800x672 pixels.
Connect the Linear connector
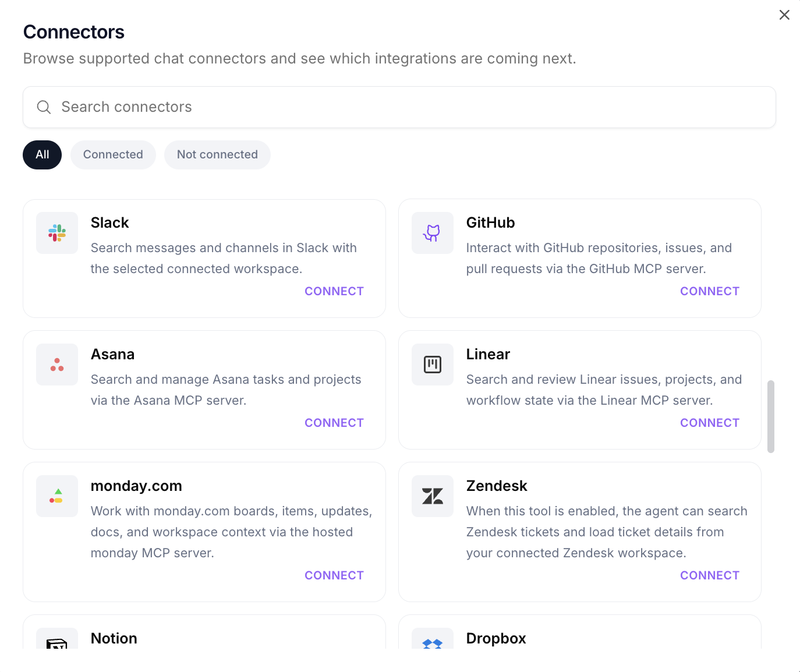pyautogui.click(x=709, y=423)
